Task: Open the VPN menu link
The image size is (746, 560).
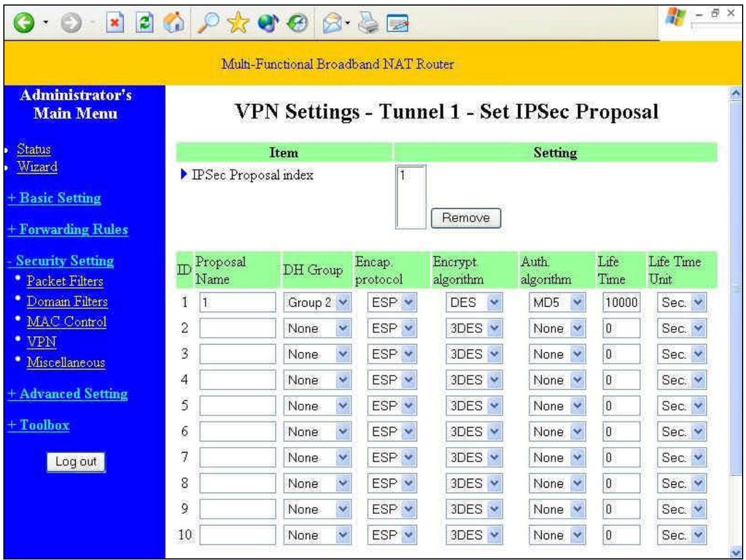Action: (41, 342)
